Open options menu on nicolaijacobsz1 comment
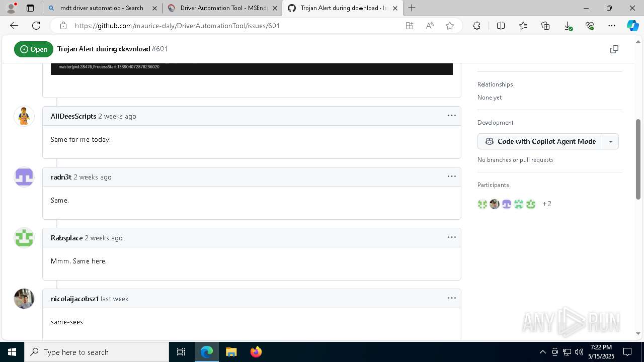644x362 pixels. 452,298
